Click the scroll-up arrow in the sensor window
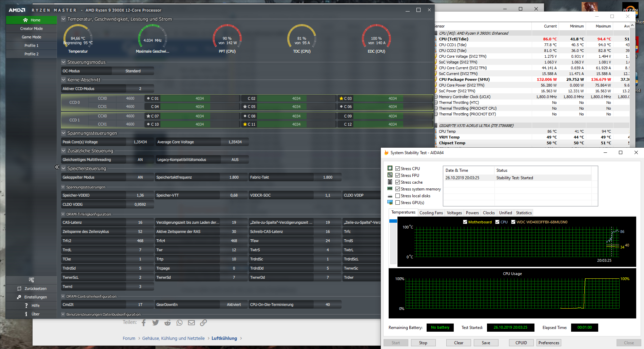Image resolution: width=644 pixels, height=349 pixels. pos(633,26)
